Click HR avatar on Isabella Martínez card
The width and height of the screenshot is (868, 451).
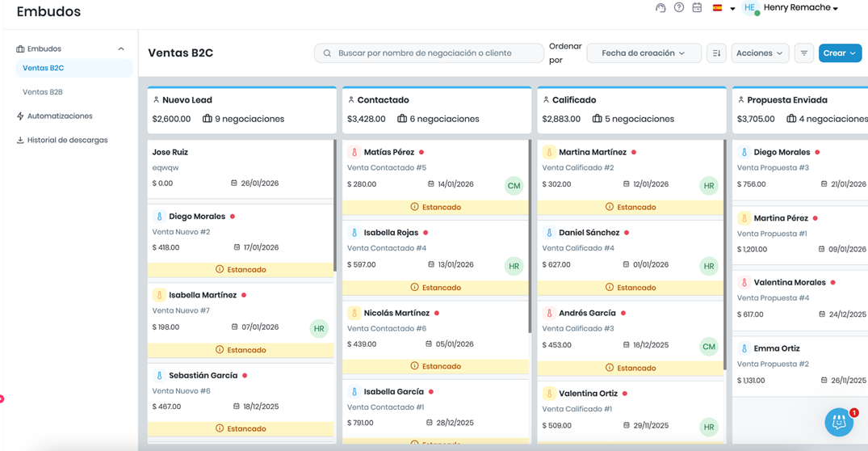[319, 329]
